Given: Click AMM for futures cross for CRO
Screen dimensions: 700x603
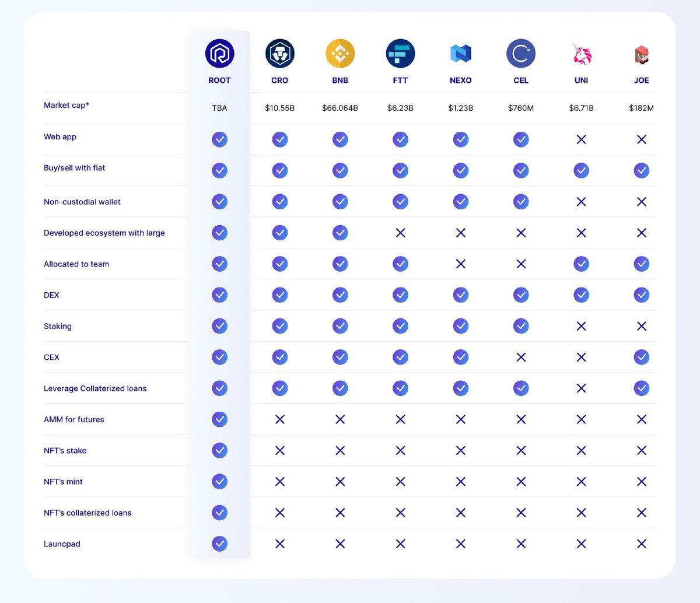Looking at the screenshot, I should point(280,419).
